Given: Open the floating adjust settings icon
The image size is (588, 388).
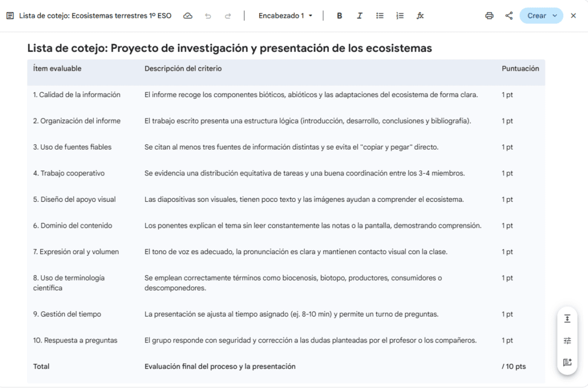Looking at the screenshot, I should click(x=567, y=341).
